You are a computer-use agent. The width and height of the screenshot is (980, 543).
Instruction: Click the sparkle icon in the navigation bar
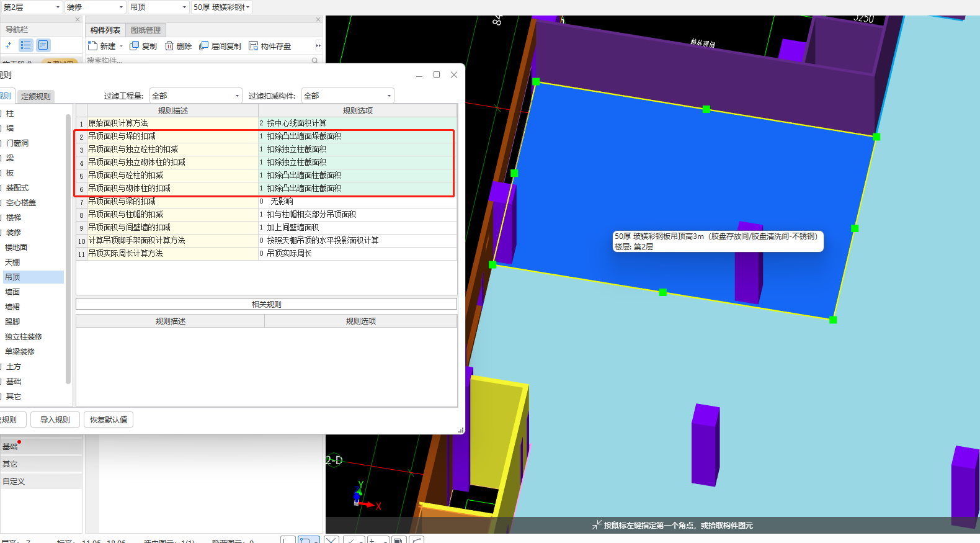[x=8, y=45]
